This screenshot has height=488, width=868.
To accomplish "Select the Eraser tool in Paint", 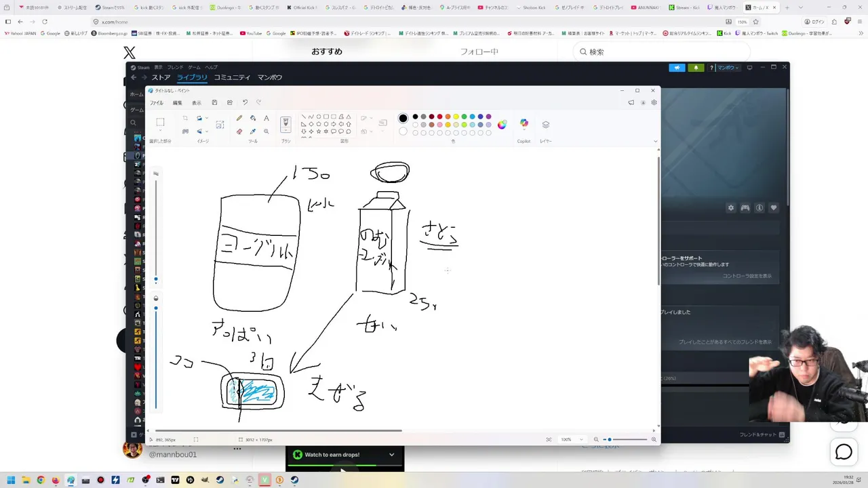I will pyautogui.click(x=239, y=131).
